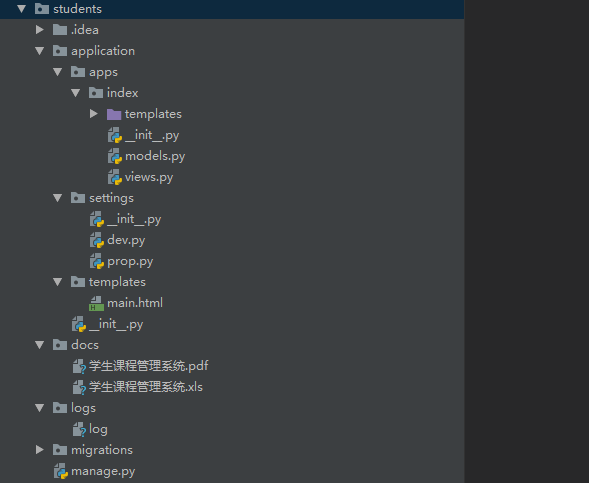Screen dimensions: 589x483
Task: Click the unknown-type icon beside log file
Action: (79, 430)
